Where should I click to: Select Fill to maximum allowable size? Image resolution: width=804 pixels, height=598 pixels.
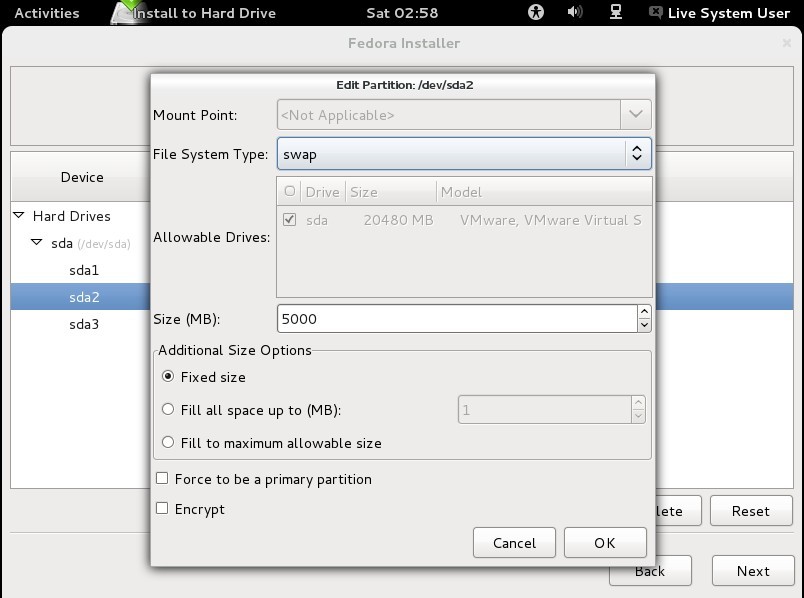point(169,443)
